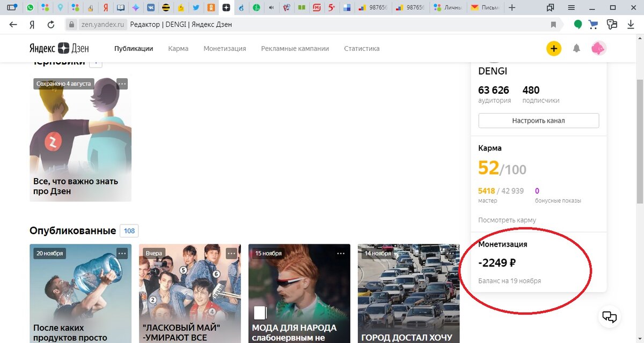Click the green speech bubble extension icon
The image size is (644, 343).
point(577,25)
